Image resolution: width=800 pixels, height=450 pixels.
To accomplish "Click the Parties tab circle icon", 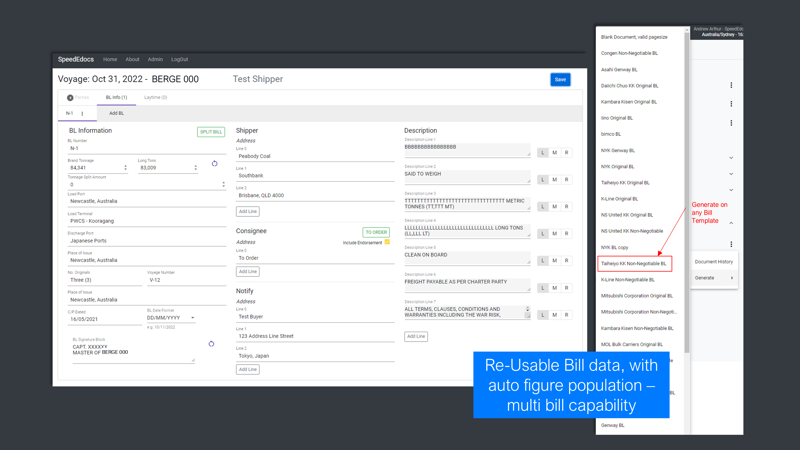I will coord(70,97).
